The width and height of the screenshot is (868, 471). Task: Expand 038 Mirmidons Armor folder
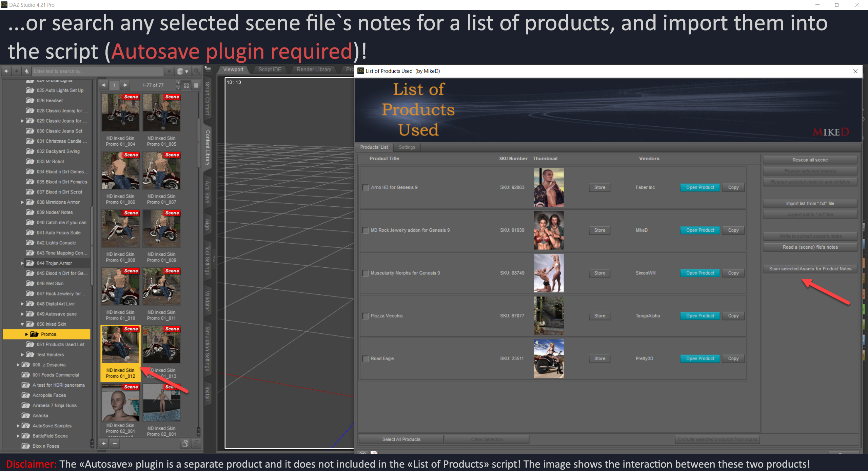(22, 202)
